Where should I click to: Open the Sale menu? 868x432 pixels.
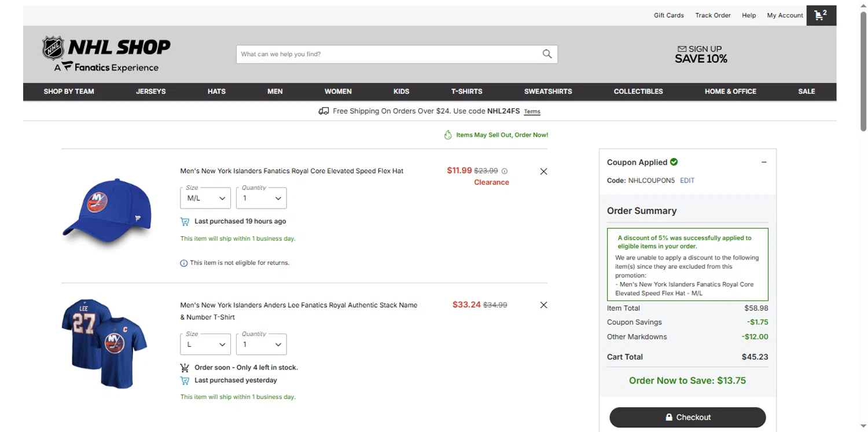pos(806,91)
